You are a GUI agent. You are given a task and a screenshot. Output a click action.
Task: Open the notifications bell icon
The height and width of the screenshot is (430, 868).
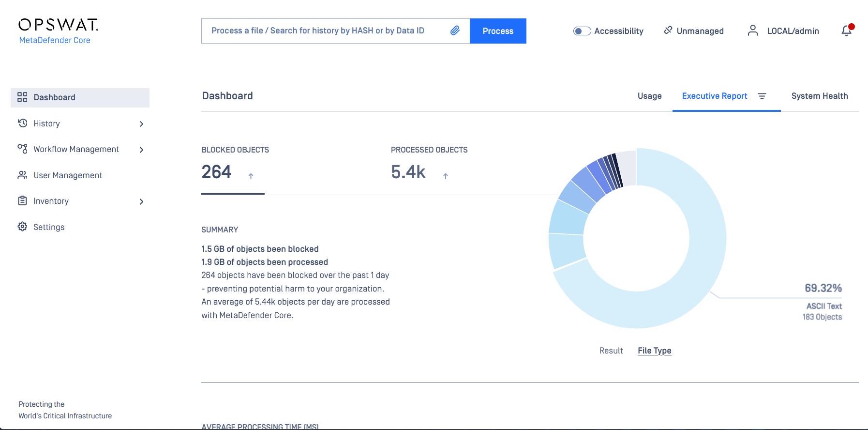coord(846,31)
